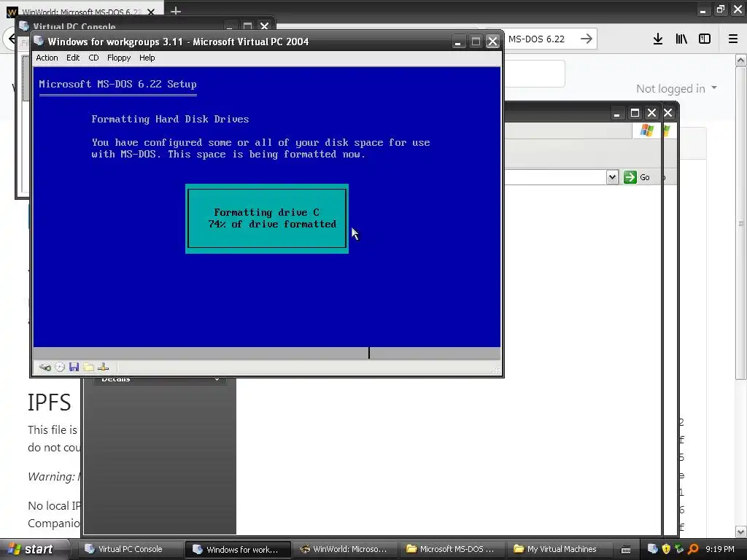Open the Help menu in Virtual PC
Screen dimensions: 747x560
tap(147, 58)
